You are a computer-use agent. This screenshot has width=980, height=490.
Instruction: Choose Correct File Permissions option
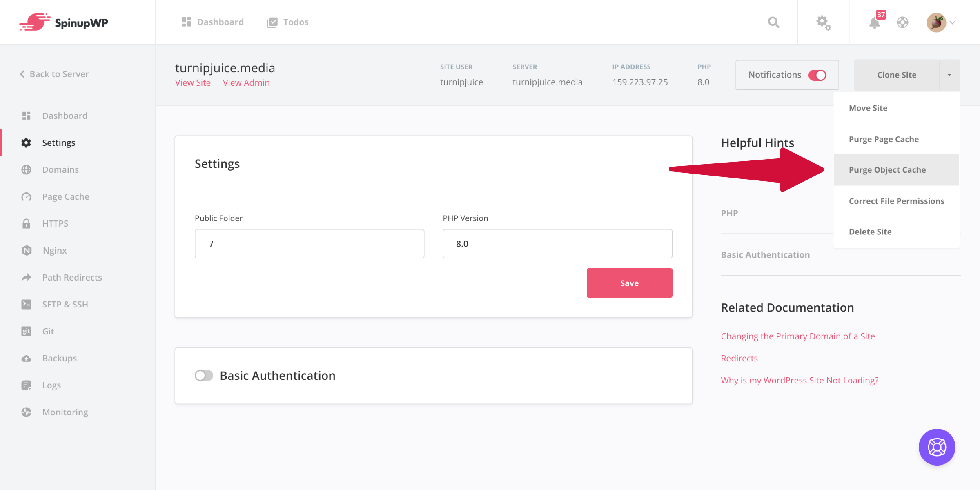pos(897,201)
